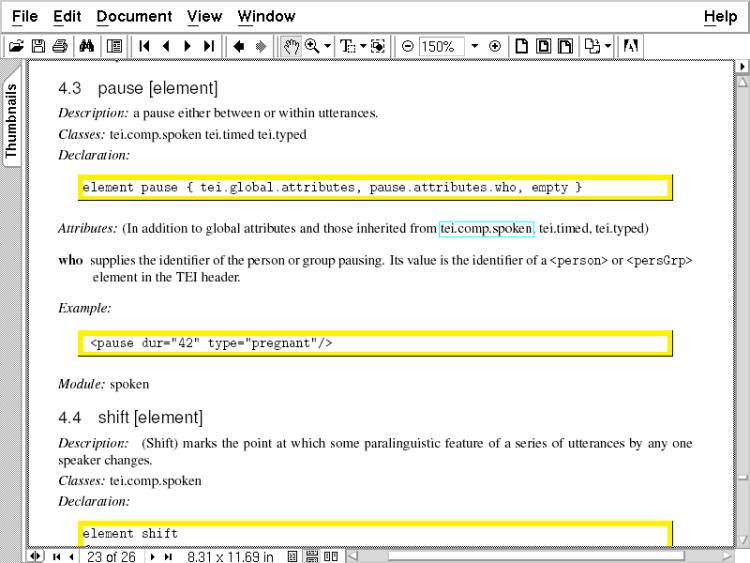The width and height of the screenshot is (750, 563).
Task: Click the Fit Width page icon
Action: point(566,46)
